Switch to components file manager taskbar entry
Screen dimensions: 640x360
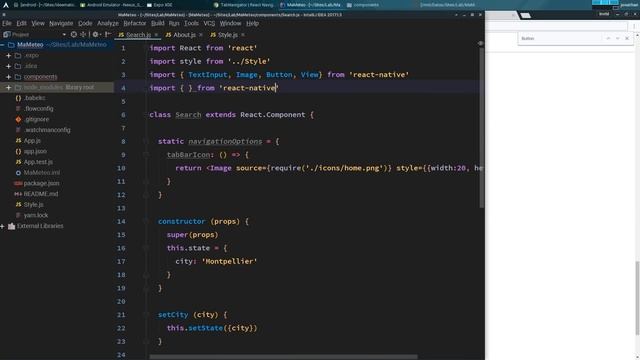pyautogui.click(x=362, y=5)
